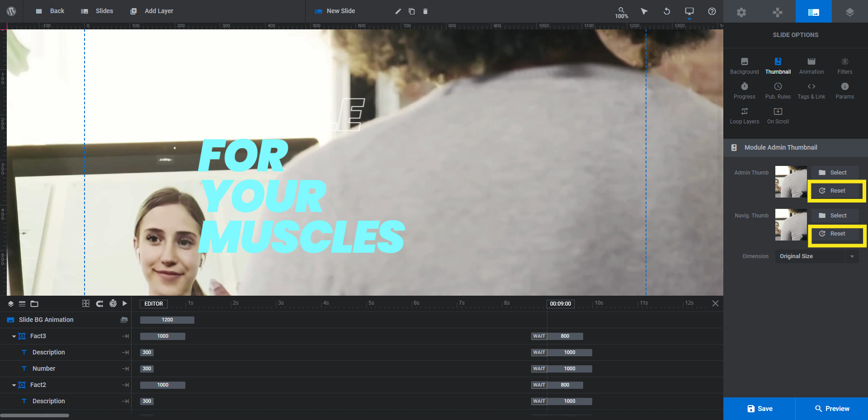Viewport: 868px width, 420px height.
Task: Open the 100% zoom control
Action: coord(622,13)
